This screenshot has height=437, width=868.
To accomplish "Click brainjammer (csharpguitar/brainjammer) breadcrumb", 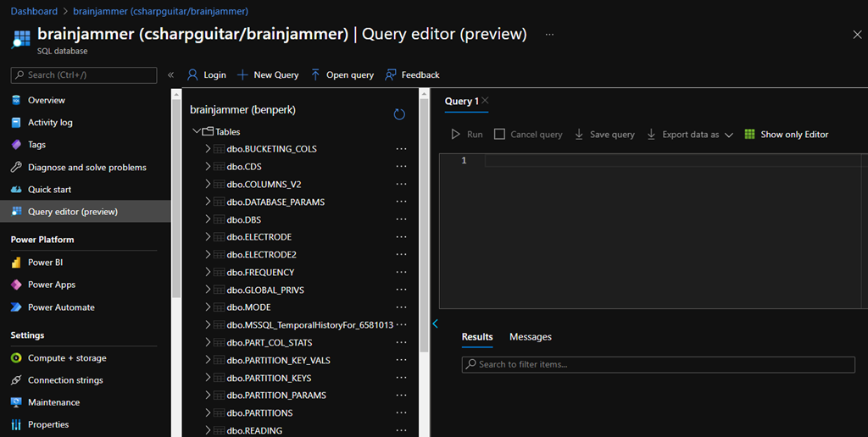I will [x=160, y=11].
